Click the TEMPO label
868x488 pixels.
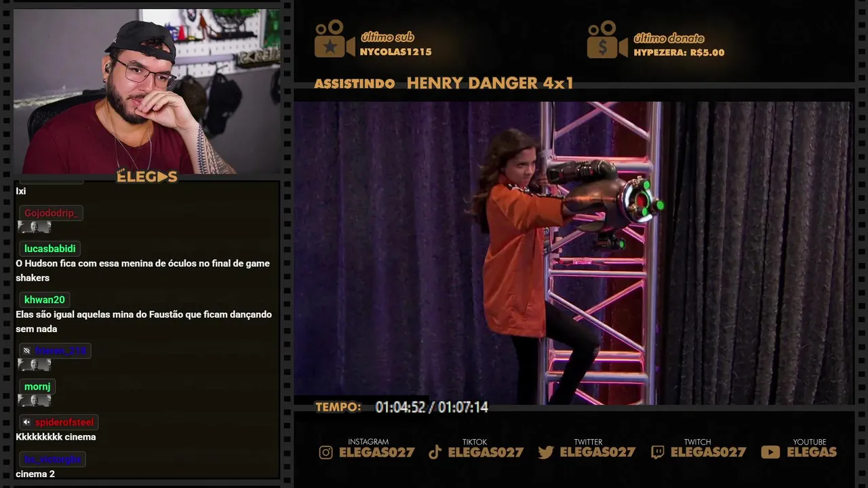coord(338,407)
